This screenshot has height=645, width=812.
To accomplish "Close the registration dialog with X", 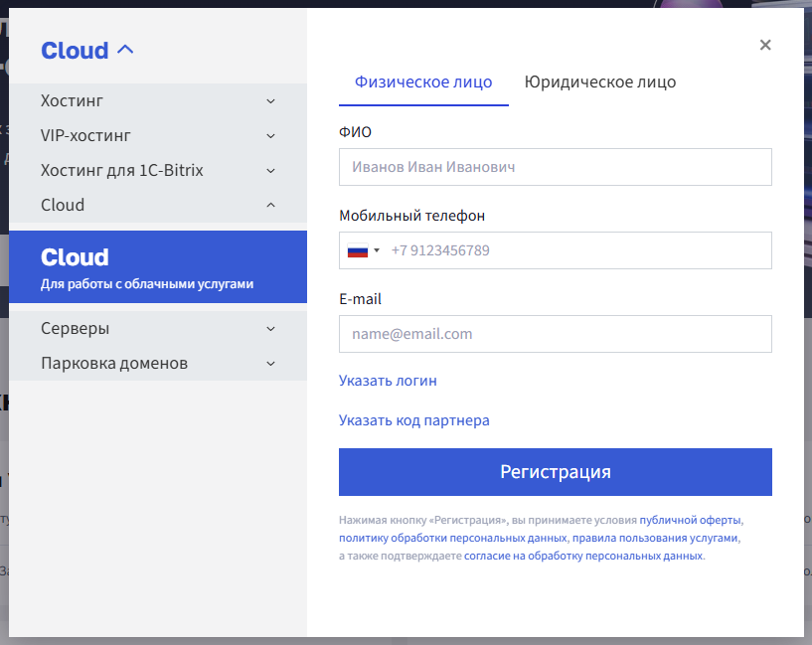I will pos(764,45).
